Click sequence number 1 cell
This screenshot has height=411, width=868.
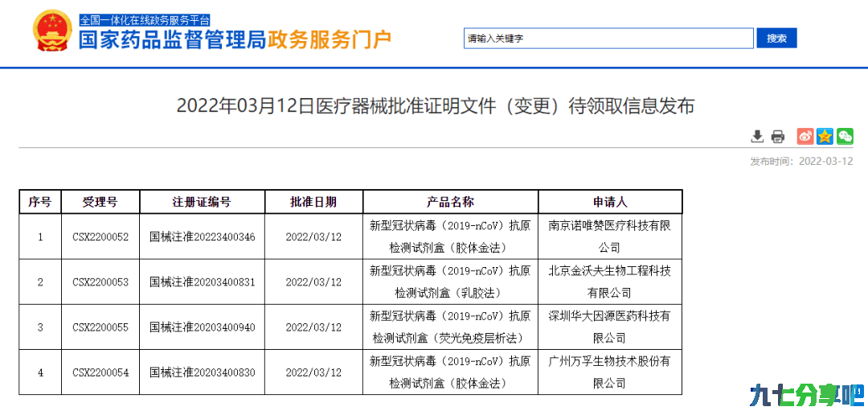pos(40,236)
